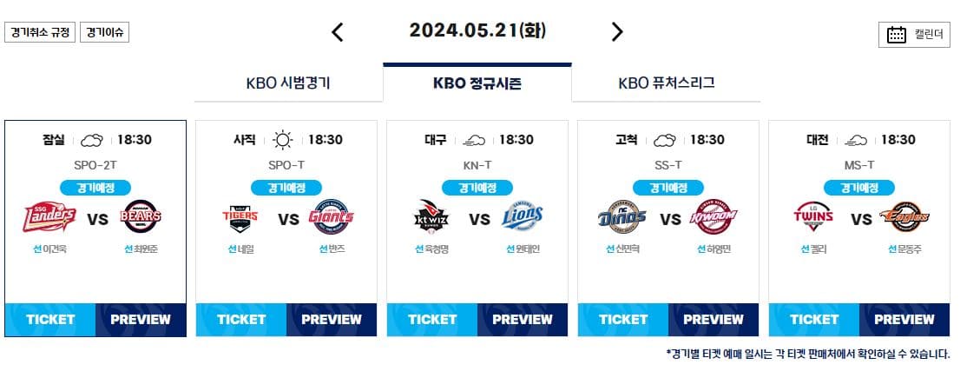Click the KT Wiz team logo
The width and height of the screenshot is (980, 378).
pyautogui.click(x=432, y=216)
